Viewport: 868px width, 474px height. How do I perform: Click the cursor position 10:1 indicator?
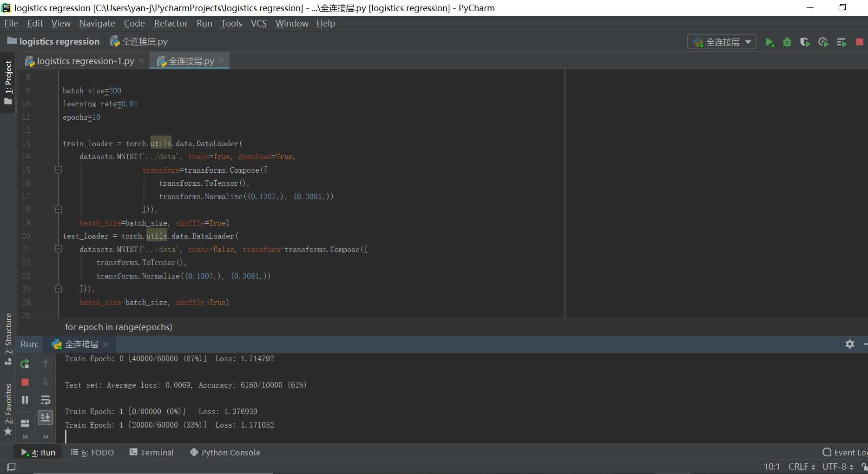click(772, 467)
